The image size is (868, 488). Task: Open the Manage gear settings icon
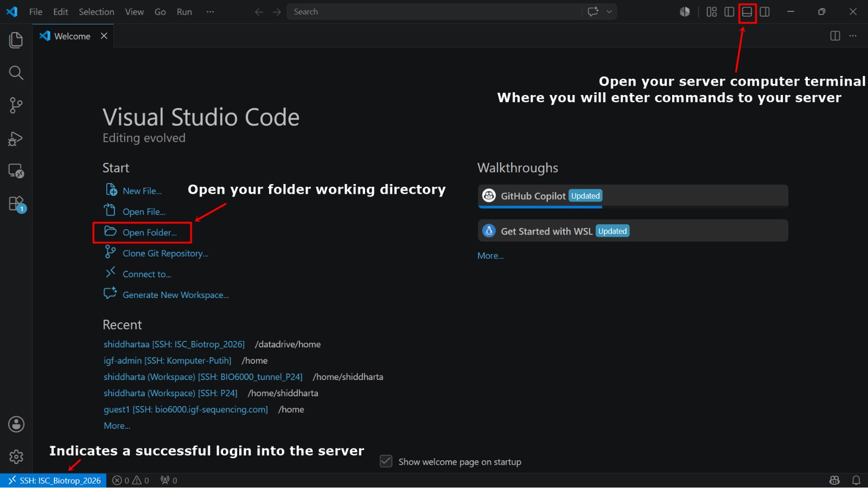pos(16,457)
